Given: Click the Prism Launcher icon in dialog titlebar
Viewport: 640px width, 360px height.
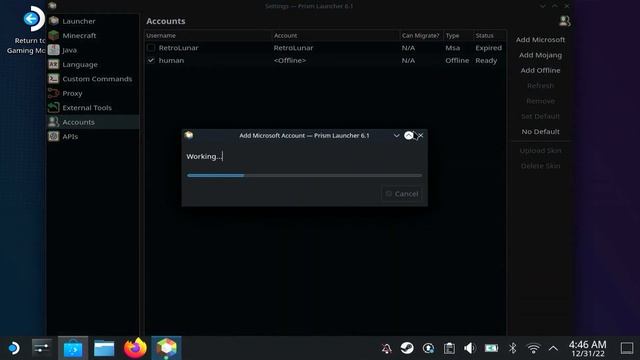Looking at the screenshot, I should click(189, 135).
